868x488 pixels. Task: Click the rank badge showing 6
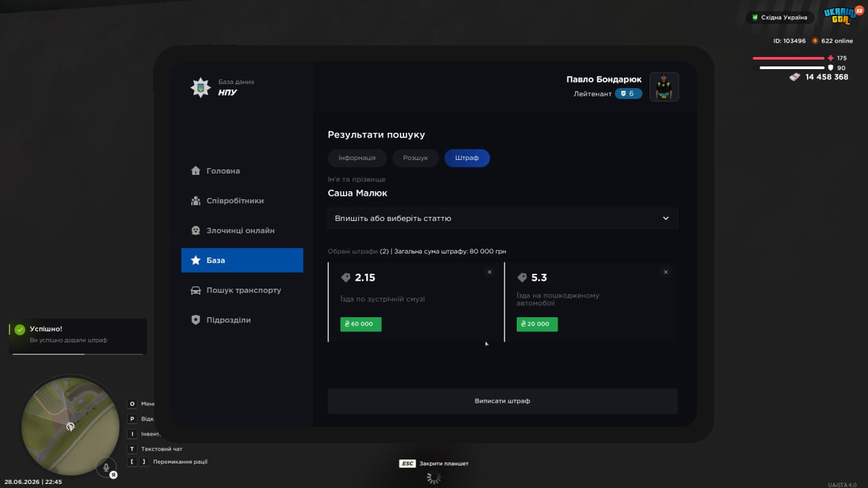(x=628, y=94)
